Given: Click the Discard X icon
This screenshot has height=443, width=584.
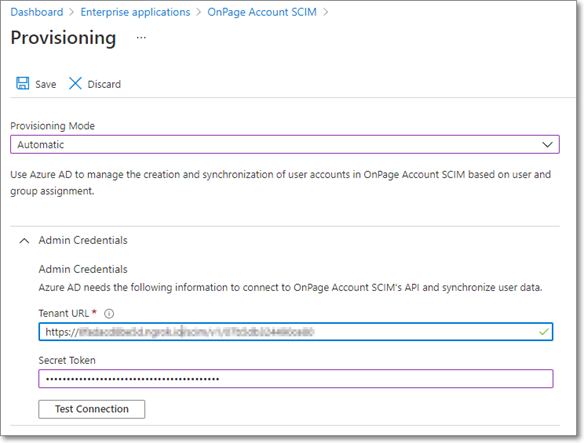Looking at the screenshot, I should [75, 83].
